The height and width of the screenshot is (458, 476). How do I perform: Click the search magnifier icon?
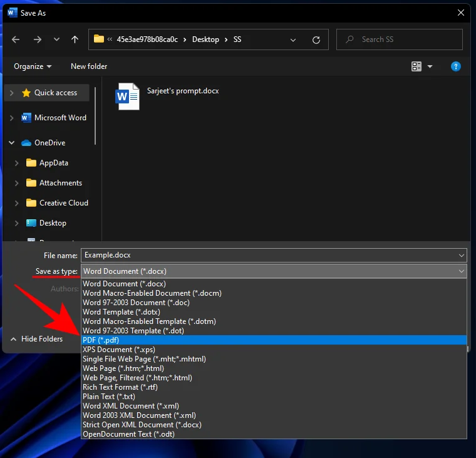point(349,39)
